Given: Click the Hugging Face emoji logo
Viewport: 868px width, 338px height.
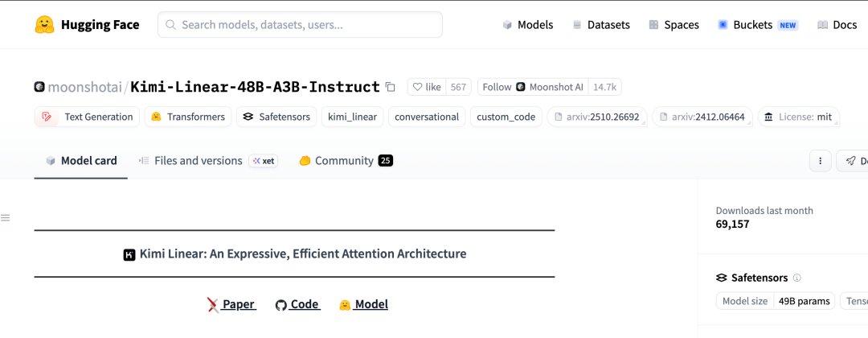Looking at the screenshot, I should (x=44, y=25).
